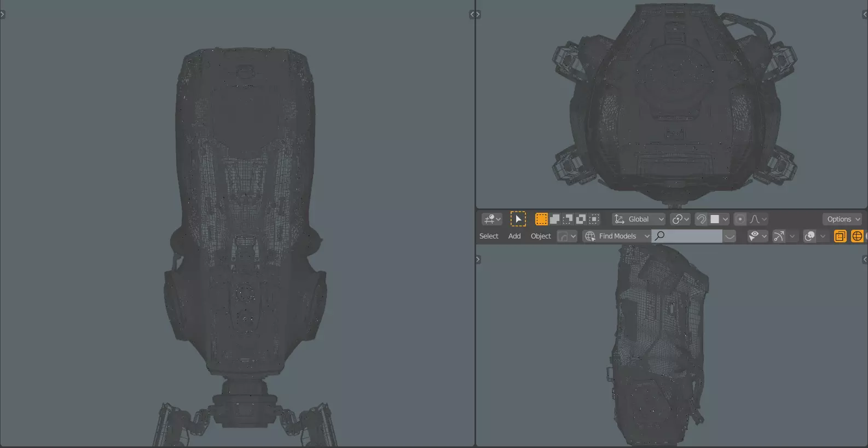The width and height of the screenshot is (868, 448).
Task: Expand bottom-right viewport sidebar arrow
Action: point(865,259)
